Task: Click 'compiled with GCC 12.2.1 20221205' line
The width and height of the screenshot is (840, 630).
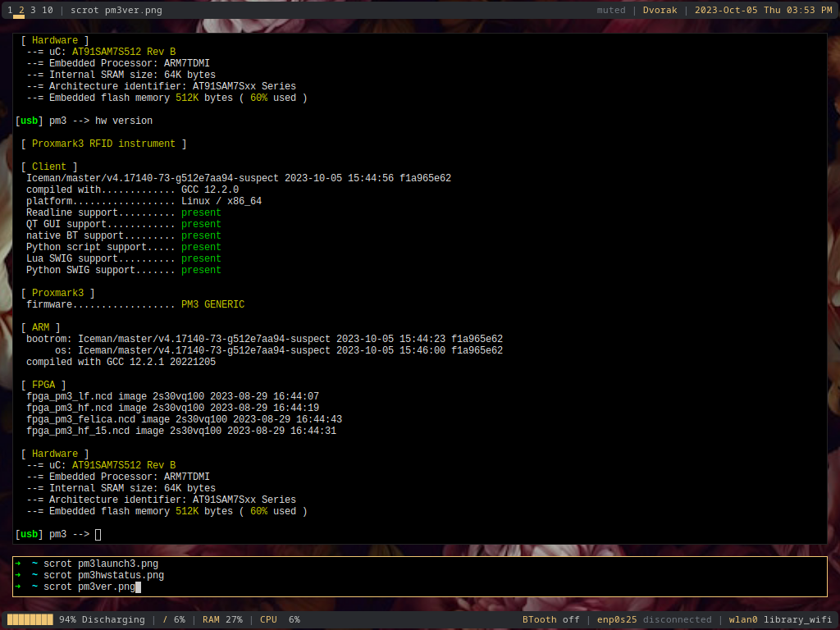Action: (x=121, y=362)
